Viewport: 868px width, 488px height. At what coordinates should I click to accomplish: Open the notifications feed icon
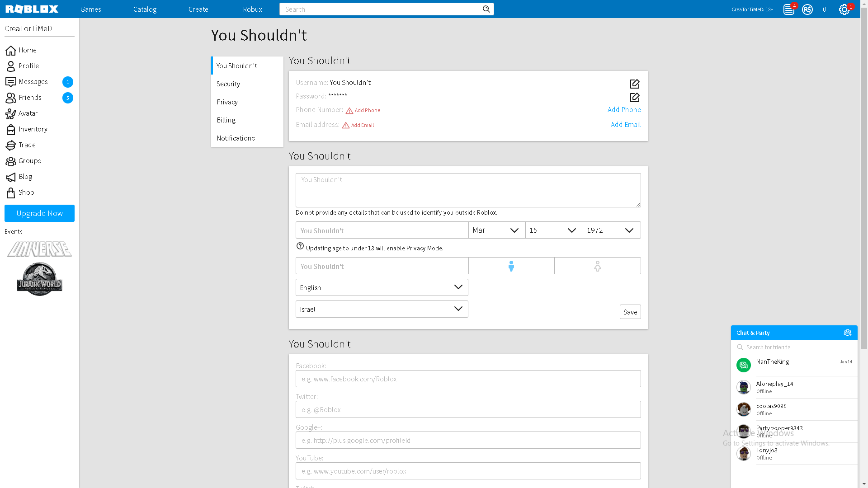tap(789, 9)
